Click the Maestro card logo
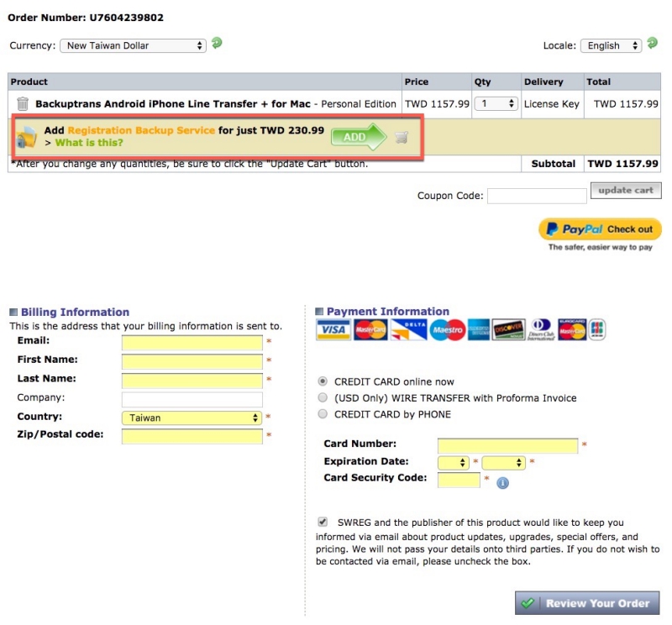Screen dimensions: 672x625 [447, 330]
